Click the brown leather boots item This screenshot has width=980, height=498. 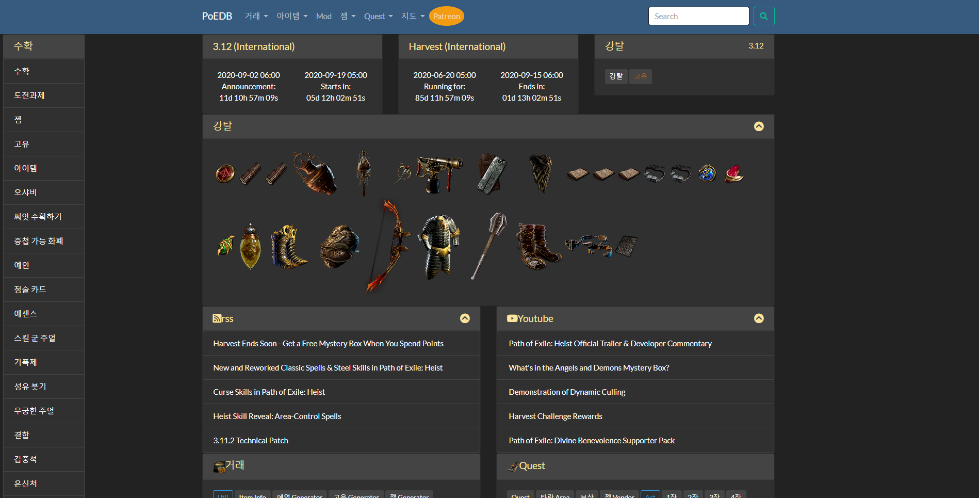(539, 247)
